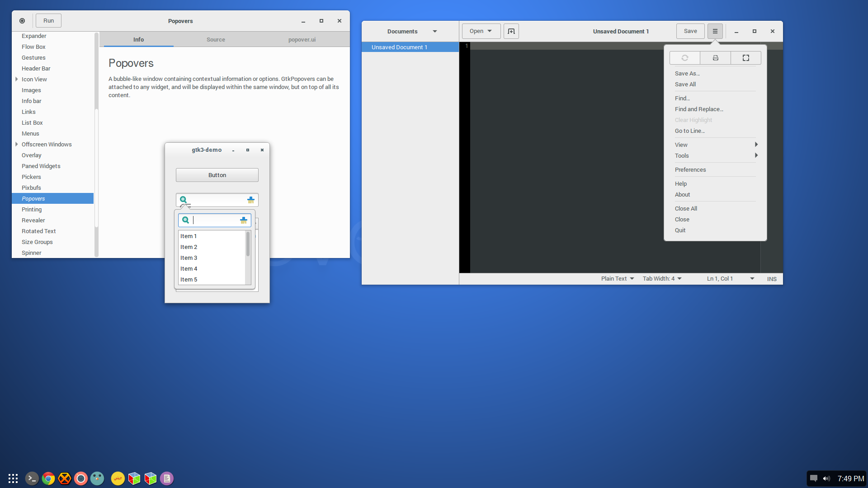Select Pickers in demo list
Image resolution: width=868 pixels, height=488 pixels.
[x=53, y=177]
